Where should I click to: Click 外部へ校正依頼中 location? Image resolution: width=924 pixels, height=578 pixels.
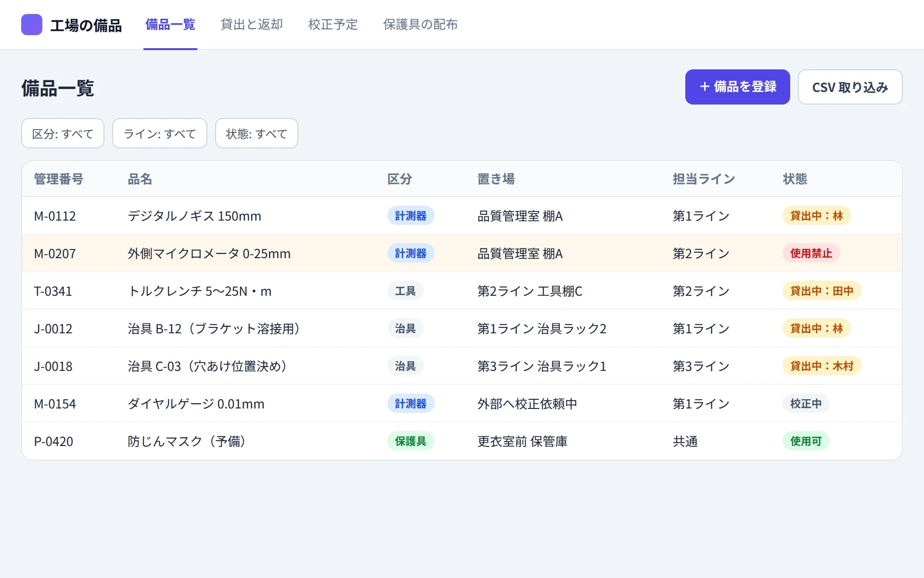point(527,404)
